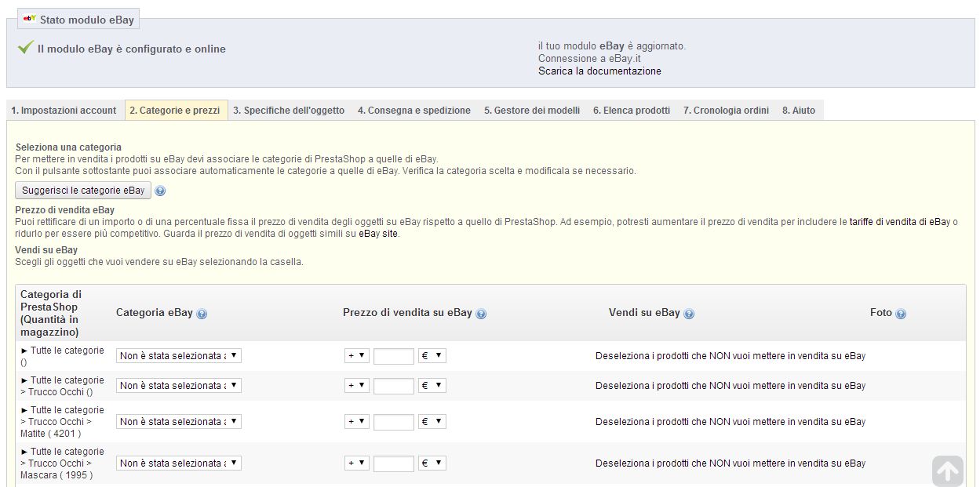Open eBay category dropdown for Mascara (1995) row
Screen dimensions: 980x487
click(179, 463)
